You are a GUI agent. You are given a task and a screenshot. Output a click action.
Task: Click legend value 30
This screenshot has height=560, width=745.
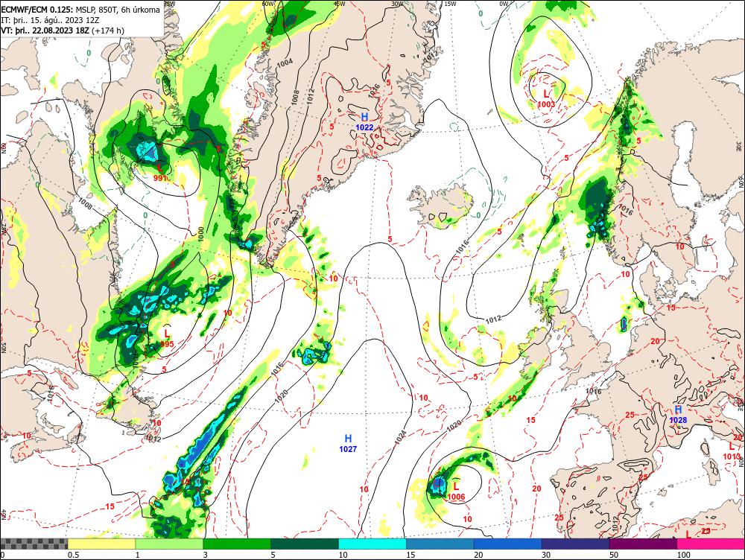pos(546,555)
